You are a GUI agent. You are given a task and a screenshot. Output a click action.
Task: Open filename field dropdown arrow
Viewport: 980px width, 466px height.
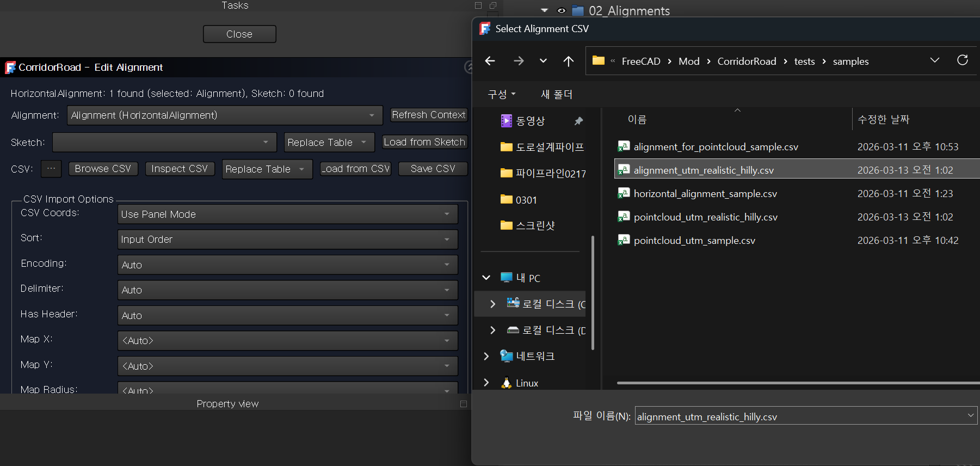(x=971, y=416)
